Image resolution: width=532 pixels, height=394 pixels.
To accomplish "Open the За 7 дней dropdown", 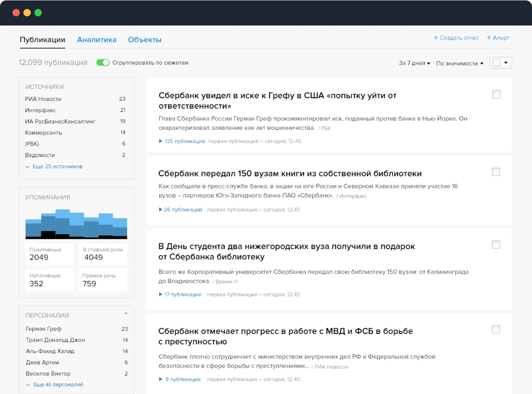I will tap(415, 63).
